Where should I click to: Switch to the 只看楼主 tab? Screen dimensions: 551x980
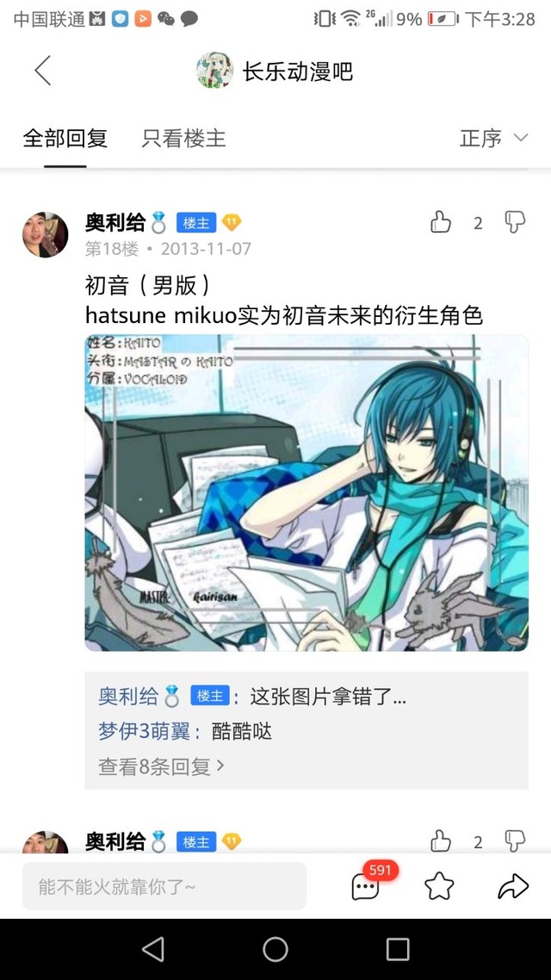coord(183,138)
